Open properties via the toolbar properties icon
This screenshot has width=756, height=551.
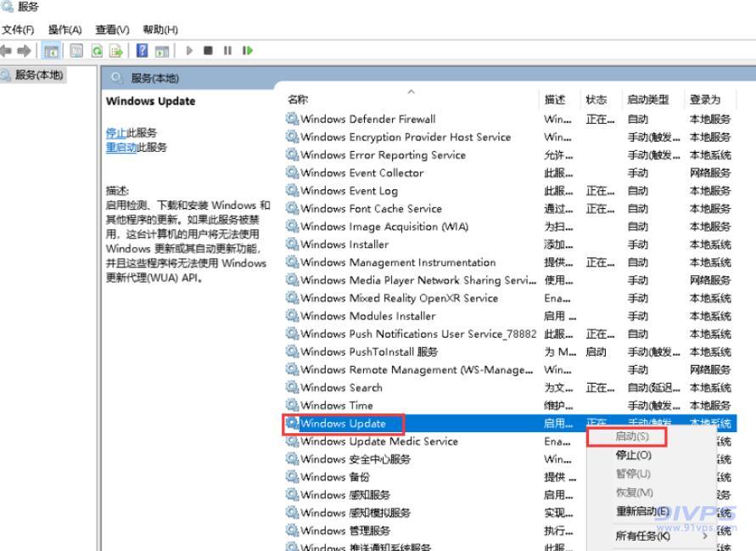click(76, 51)
